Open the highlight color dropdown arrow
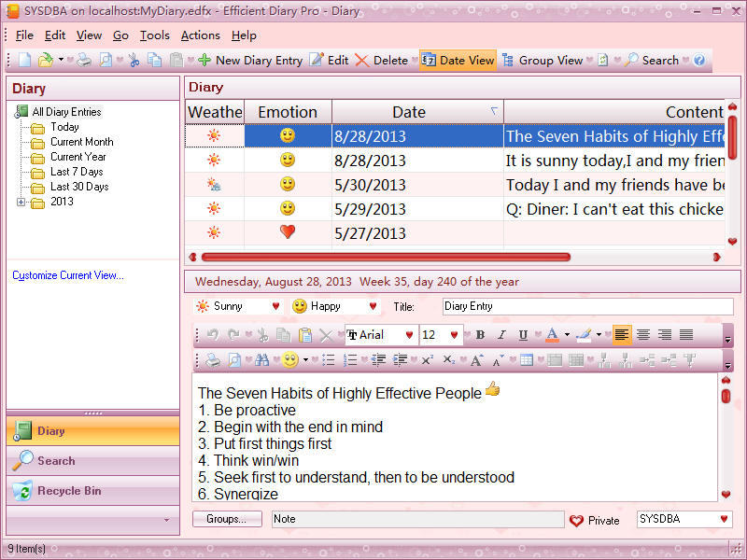This screenshot has width=747, height=560. [599, 335]
